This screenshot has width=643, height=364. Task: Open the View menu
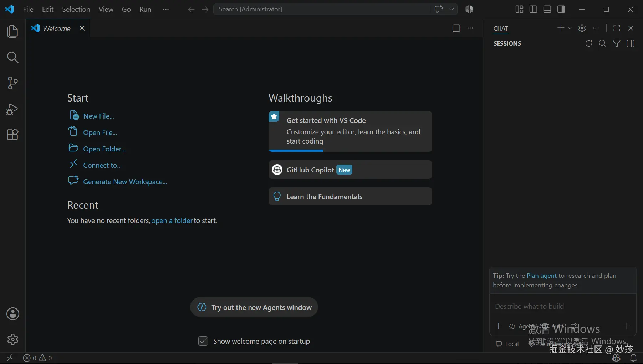(106, 9)
